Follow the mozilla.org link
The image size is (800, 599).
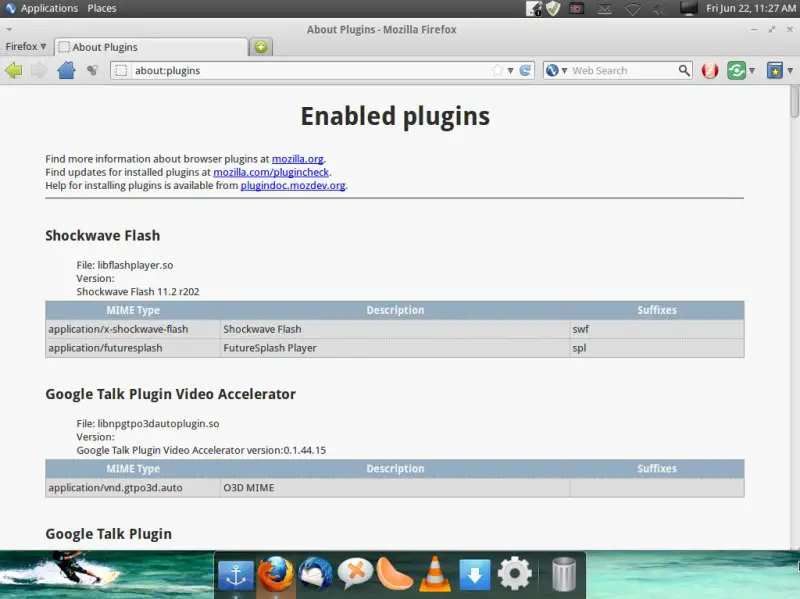pos(297,159)
